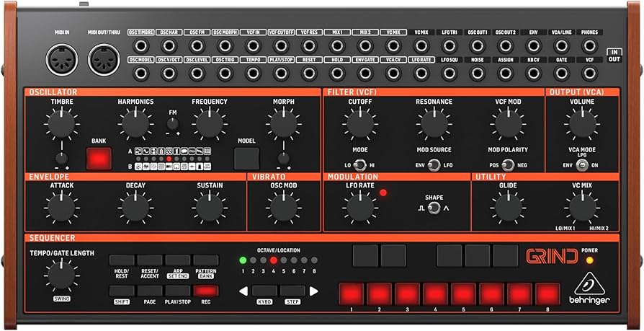Screen dimensions: 644x331
Task: Click the VC MIX knob
Action: pos(582,208)
